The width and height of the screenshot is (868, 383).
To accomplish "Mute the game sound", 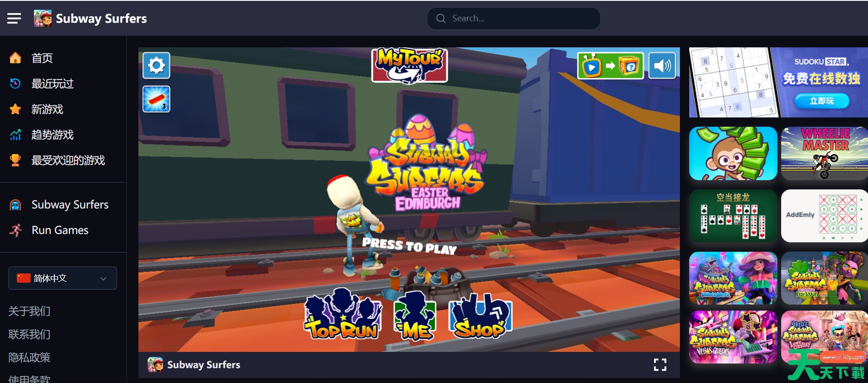I will [662, 66].
